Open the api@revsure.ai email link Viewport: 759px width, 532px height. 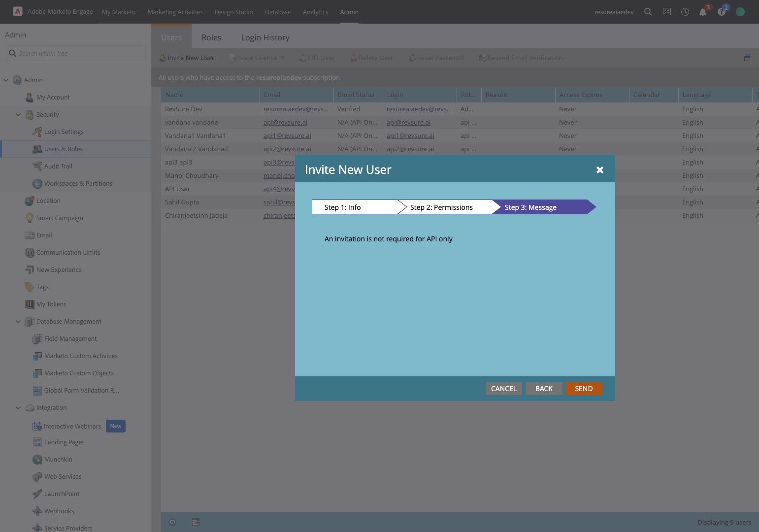pyautogui.click(x=285, y=122)
